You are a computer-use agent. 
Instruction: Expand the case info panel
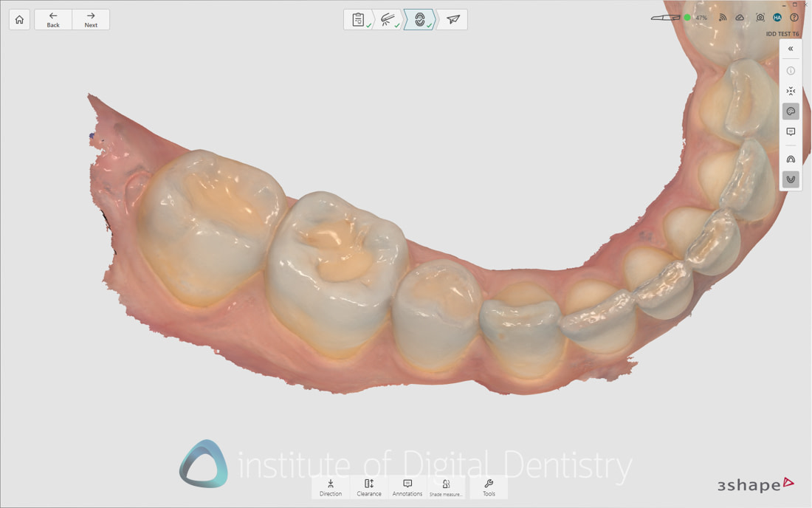point(791,71)
